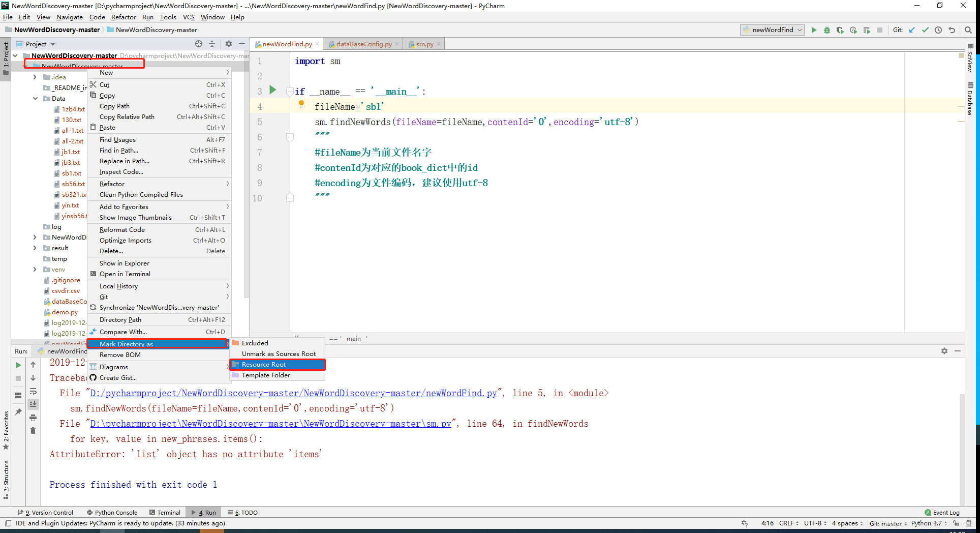Open the 6: TODO tool window

pyautogui.click(x=242, y=513)
